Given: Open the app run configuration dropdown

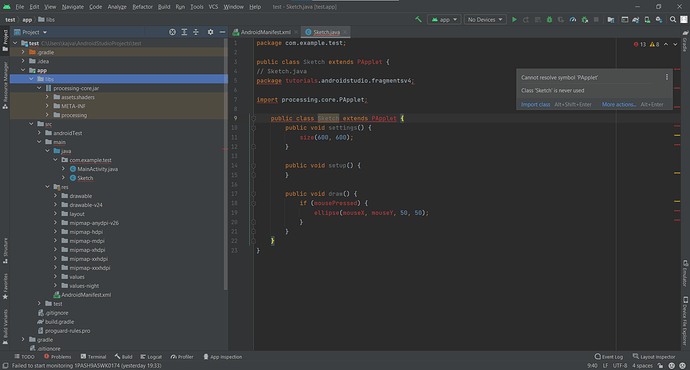Looking at the screenshot, I should [444, 19].
